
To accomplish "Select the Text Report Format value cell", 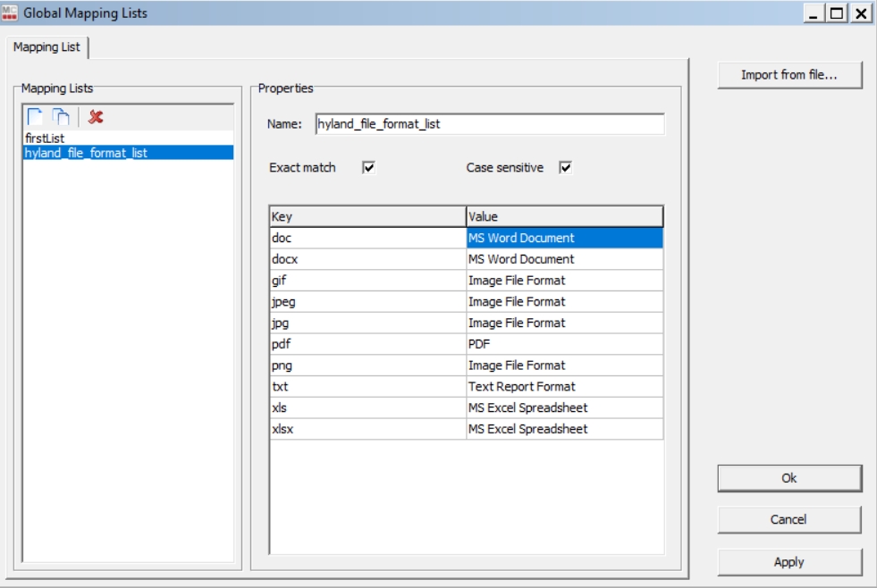I will [x=564, y=387].
